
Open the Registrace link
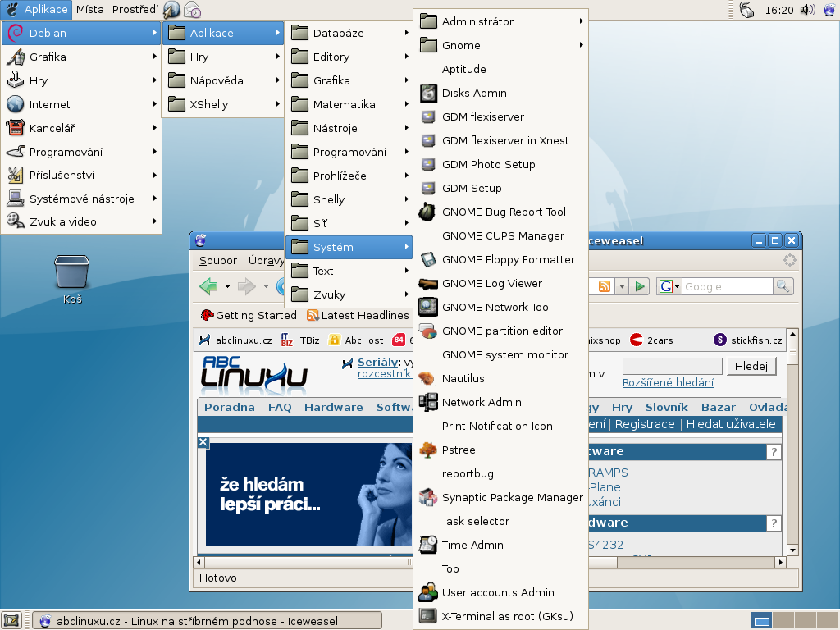645,424
